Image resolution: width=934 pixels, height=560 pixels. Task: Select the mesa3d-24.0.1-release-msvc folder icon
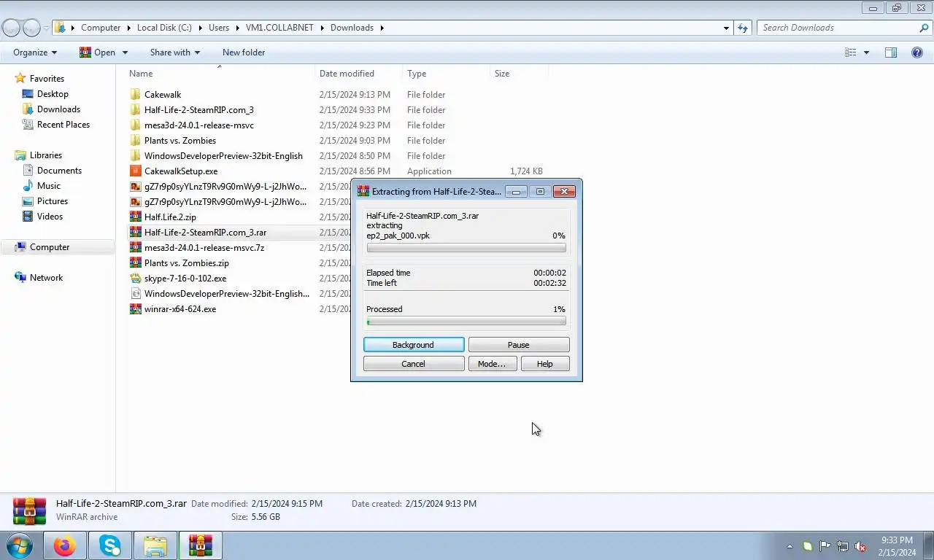point(135,125)
